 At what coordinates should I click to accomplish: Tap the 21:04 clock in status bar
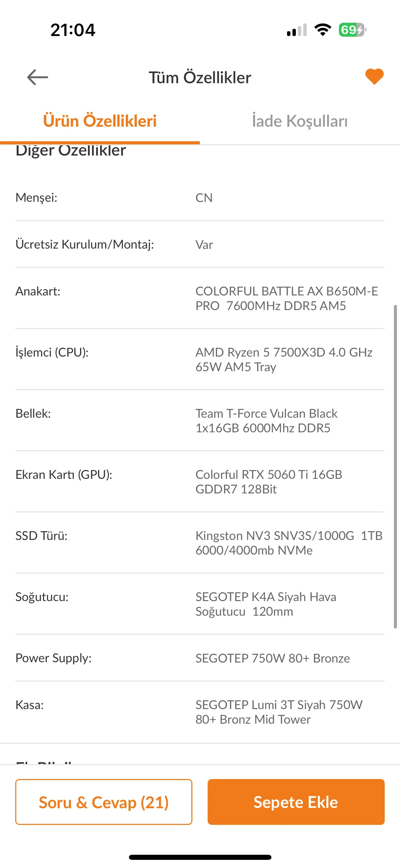pos(73,30)
